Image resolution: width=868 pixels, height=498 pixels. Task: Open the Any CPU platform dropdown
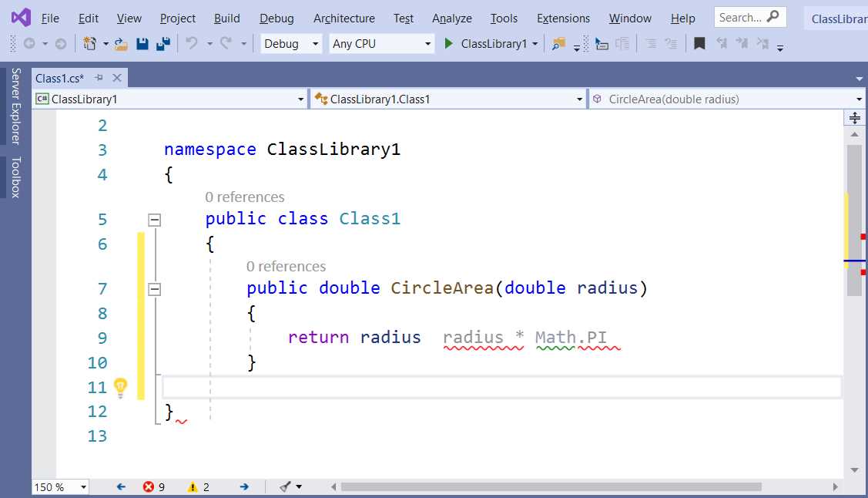point(381,44)
